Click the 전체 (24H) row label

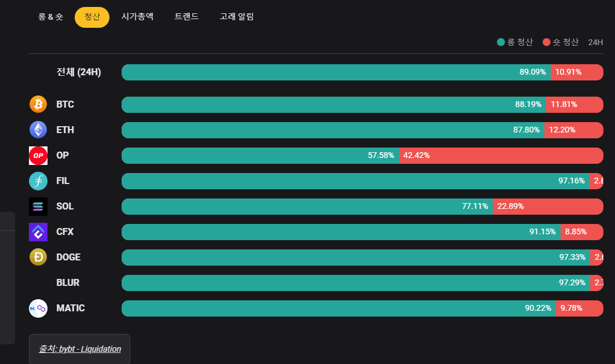pos(79,72)
